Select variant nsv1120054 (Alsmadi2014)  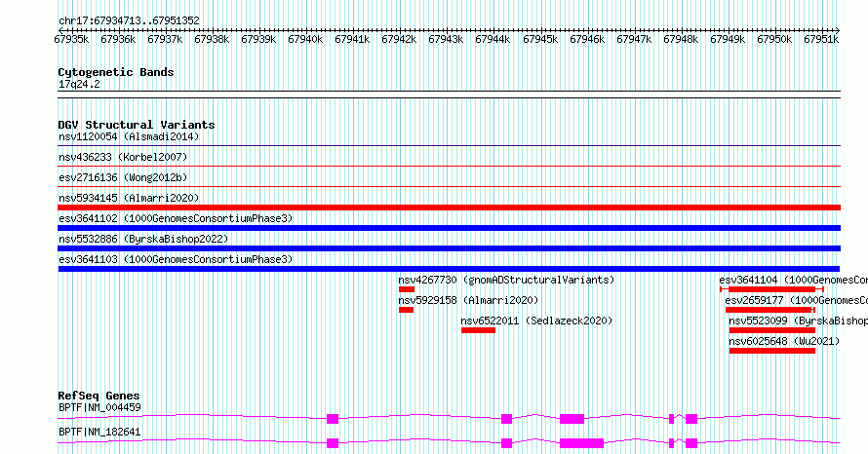[x=129, y=136]
